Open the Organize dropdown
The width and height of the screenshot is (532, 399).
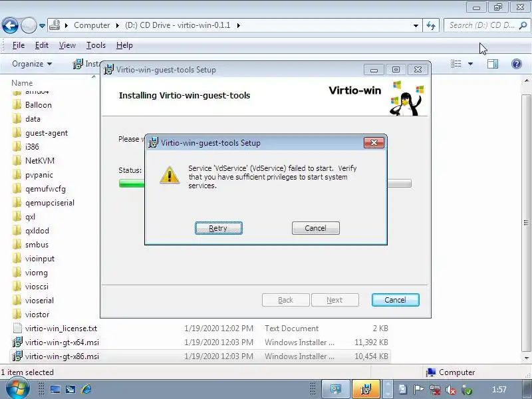(32, 64)
